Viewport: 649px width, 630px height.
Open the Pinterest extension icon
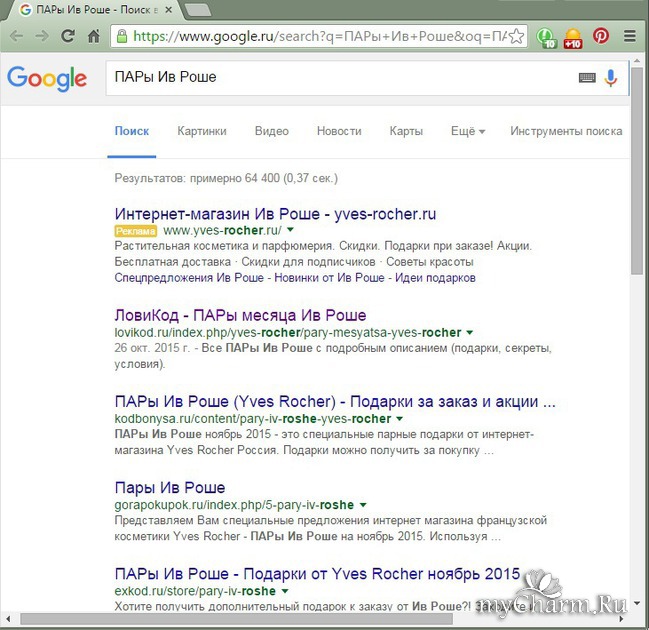[601, 36]
